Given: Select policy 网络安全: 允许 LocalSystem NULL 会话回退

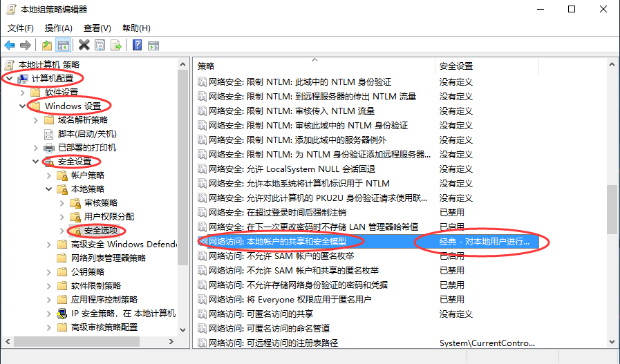Looking at the screenshot, I should point(292,169).
